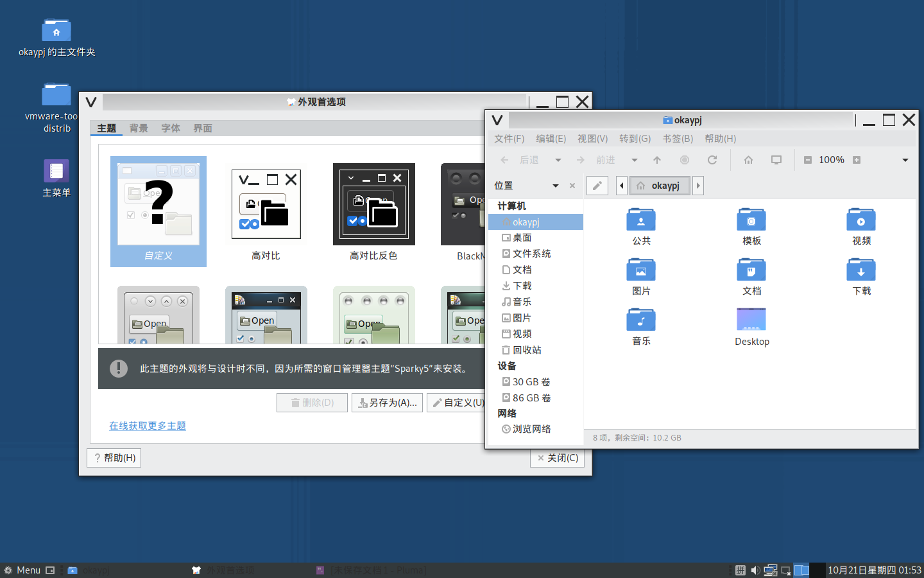The height and width of the screenshot is (578, 924).
Task: Click the 另存为(A)... button
Action: (x=387, y=403)
